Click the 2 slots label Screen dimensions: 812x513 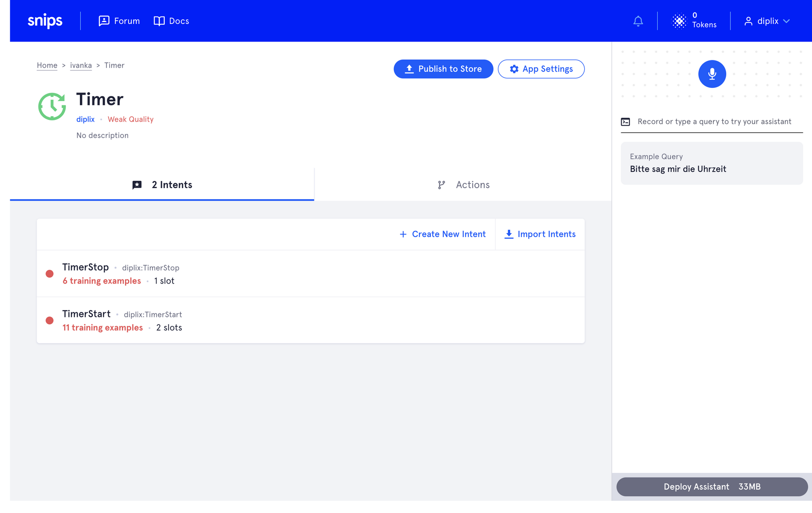169,328
